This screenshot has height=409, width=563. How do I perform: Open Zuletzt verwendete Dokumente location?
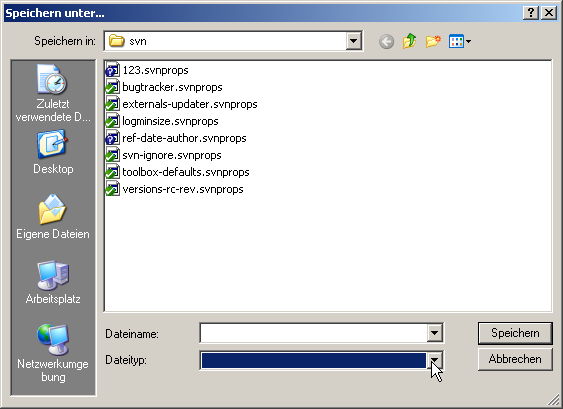tap(53, 93)
